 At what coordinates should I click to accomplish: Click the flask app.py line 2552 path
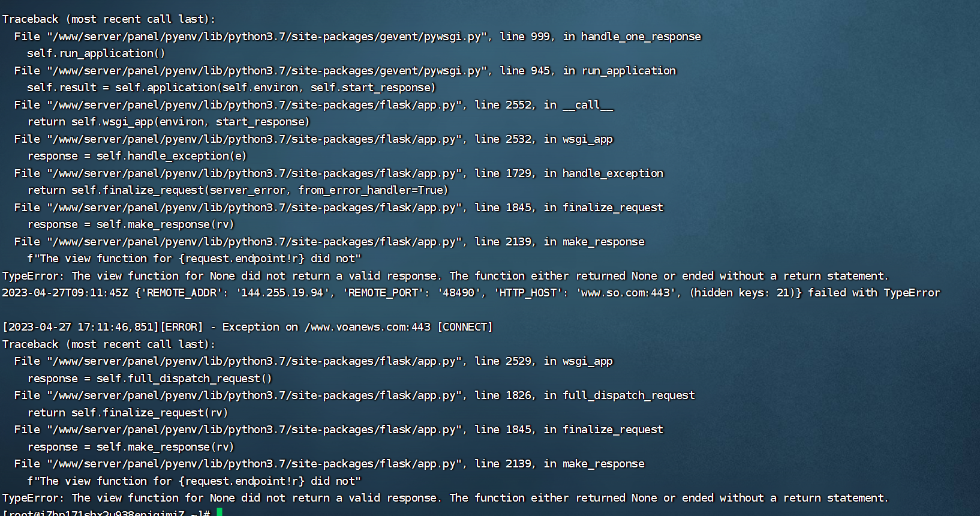click(257, 105)
